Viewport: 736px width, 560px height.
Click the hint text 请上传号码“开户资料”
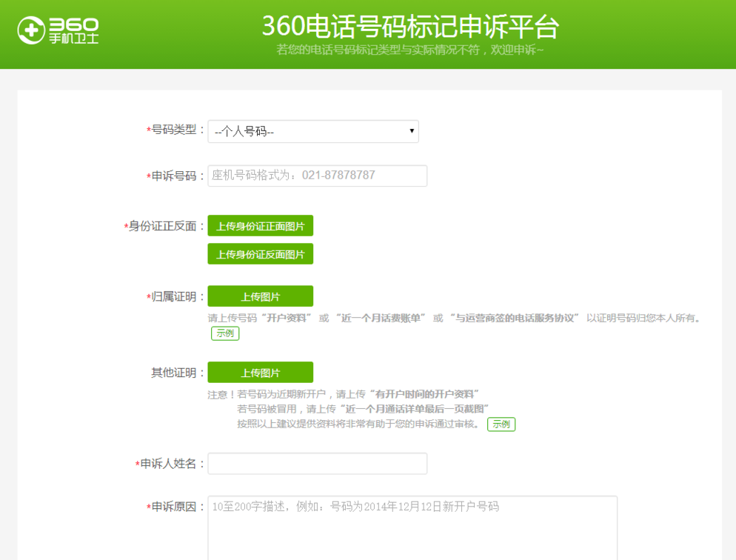[x=260, y=319]
